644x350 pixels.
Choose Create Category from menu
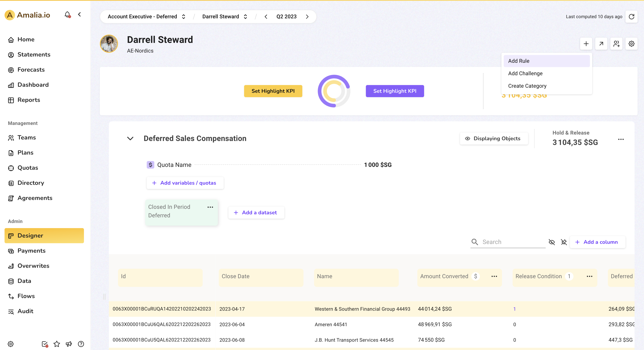(x=527, y=86)
